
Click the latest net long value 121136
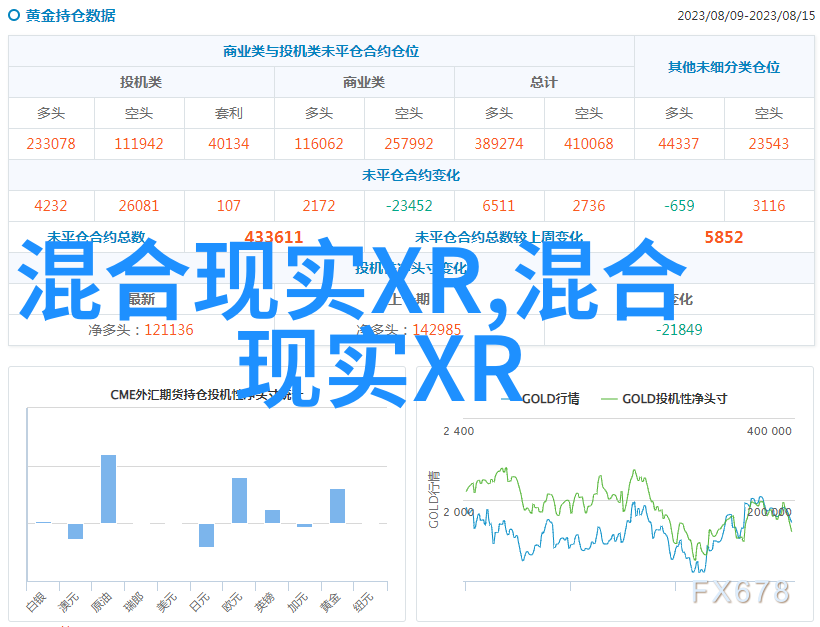[x=169, y=330]
